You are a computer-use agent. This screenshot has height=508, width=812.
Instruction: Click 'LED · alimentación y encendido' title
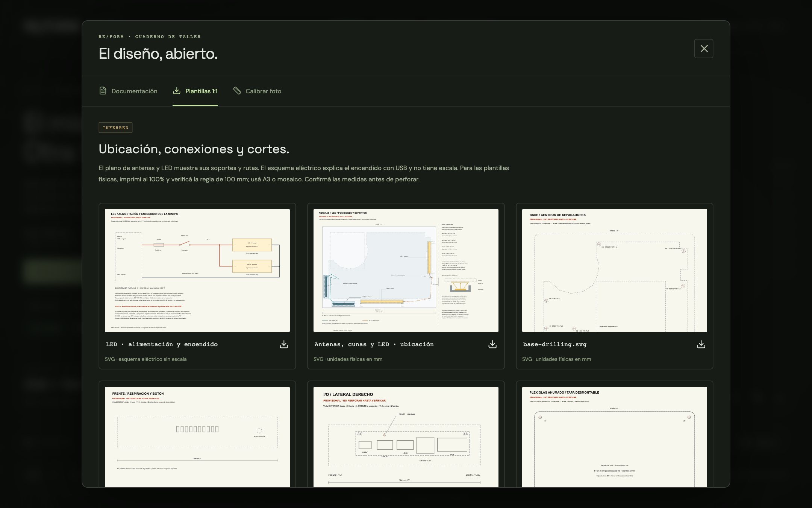(x=162, y=344)
